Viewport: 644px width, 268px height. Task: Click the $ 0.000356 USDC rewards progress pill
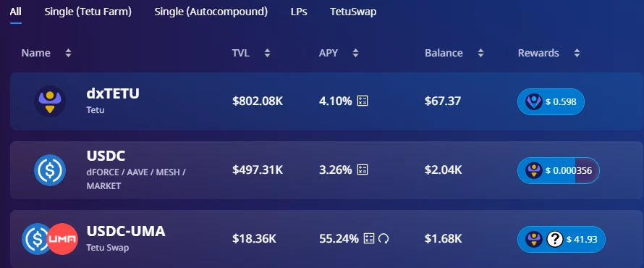559,170
